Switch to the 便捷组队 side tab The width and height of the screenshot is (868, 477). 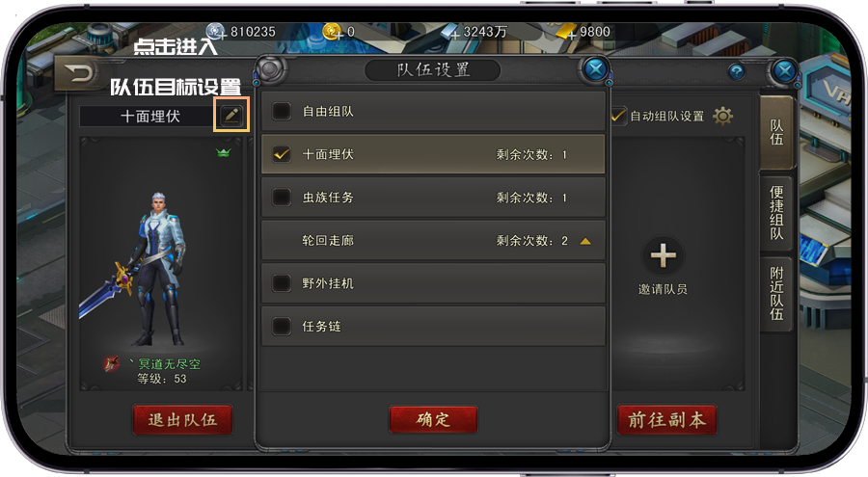(x=776, y=214)
